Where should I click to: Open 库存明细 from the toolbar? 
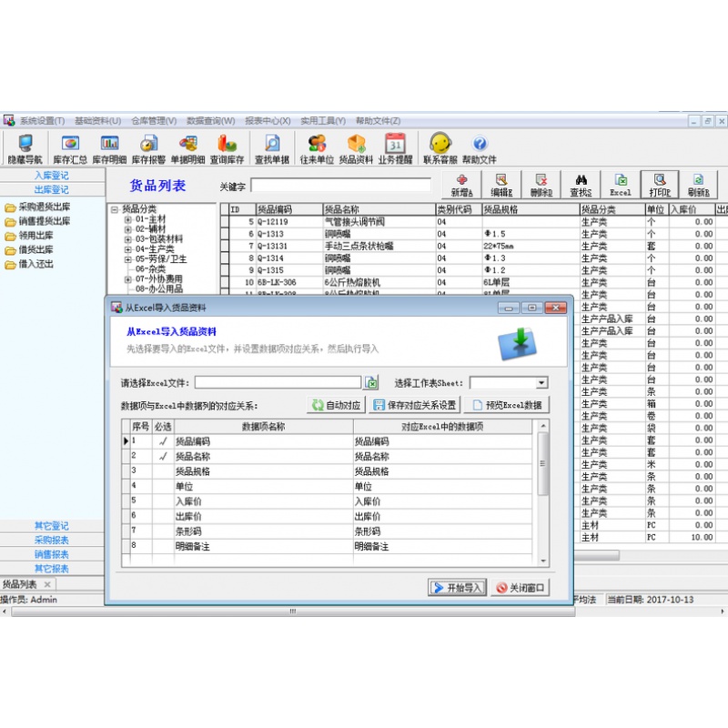pos(109,148)
